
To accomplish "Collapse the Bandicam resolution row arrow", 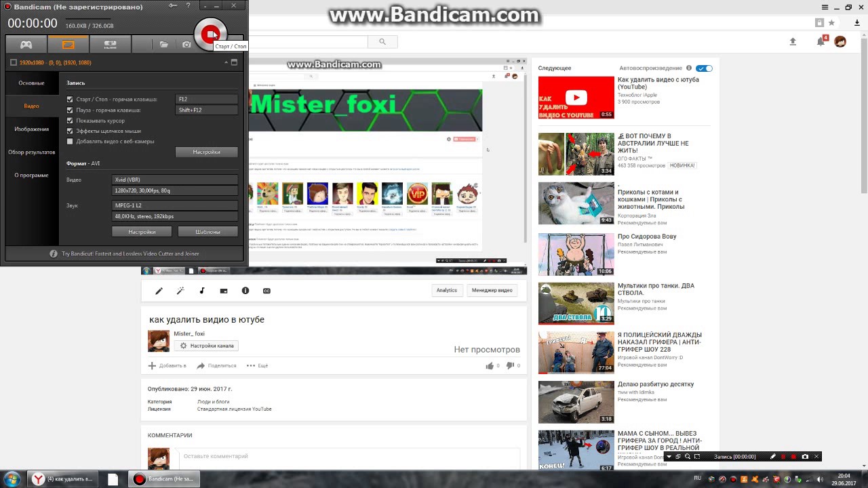I will click(x=226, y=62).
